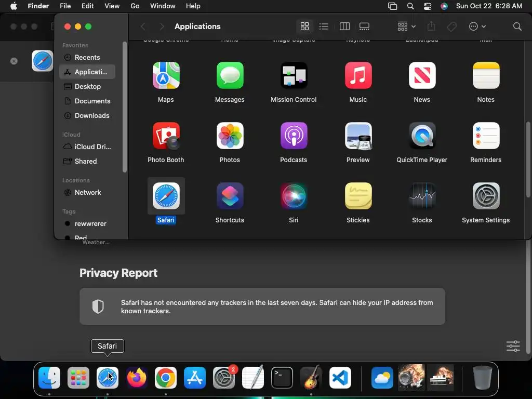Switch Finder to icon grid view
The width and height of the screenshot is (532, 399).
[304, 26]
